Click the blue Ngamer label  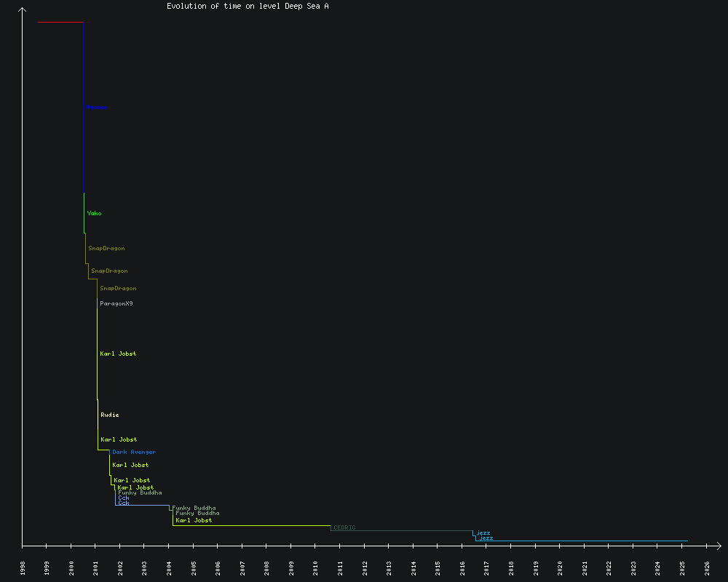point(97,107)
